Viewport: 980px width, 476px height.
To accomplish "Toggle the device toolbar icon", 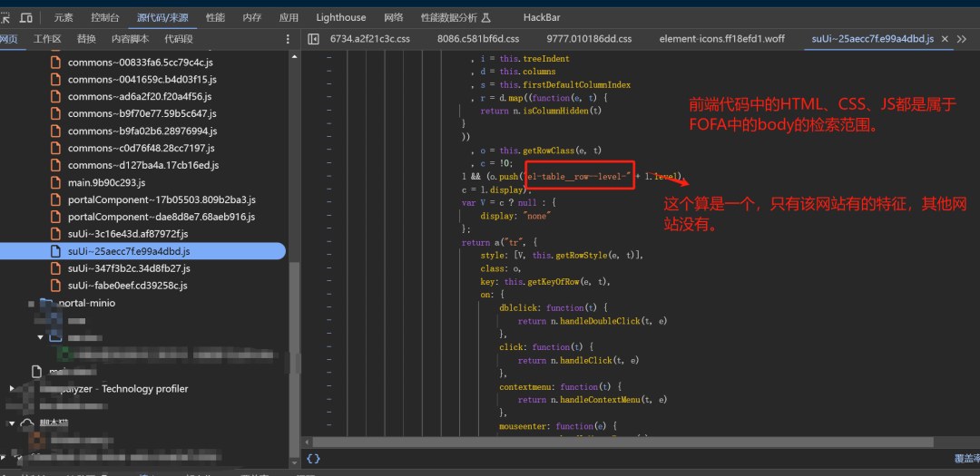I will coord(26,18).
